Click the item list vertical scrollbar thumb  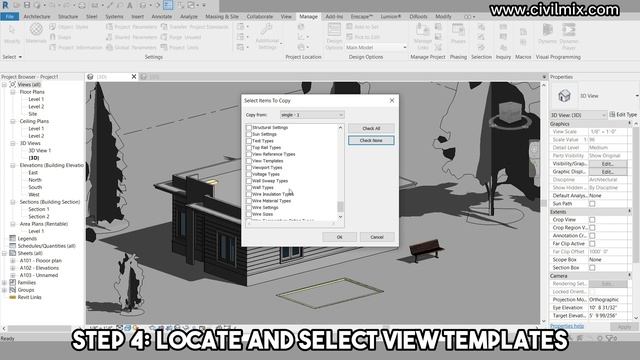point(340,207)
